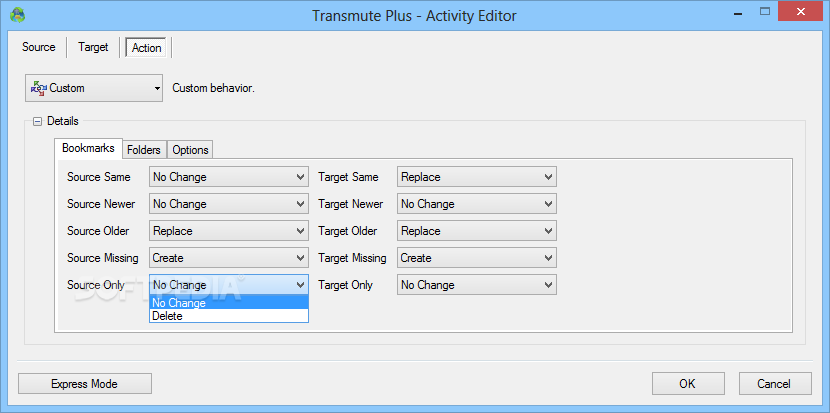Image resolution: width=830 pixels, height=413 pixels.
Task: Switch to the Source tab
Action: coord(39,47)
